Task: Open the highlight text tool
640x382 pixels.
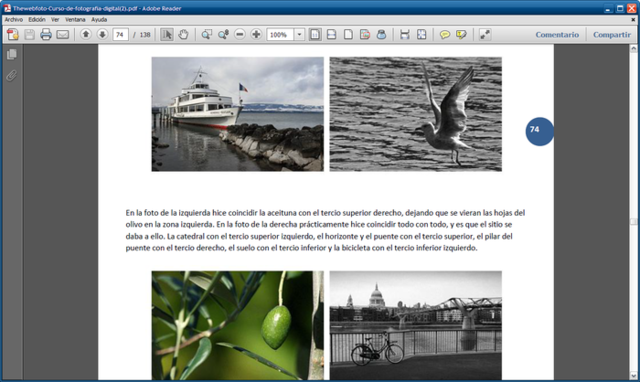Action: [461, 35]
